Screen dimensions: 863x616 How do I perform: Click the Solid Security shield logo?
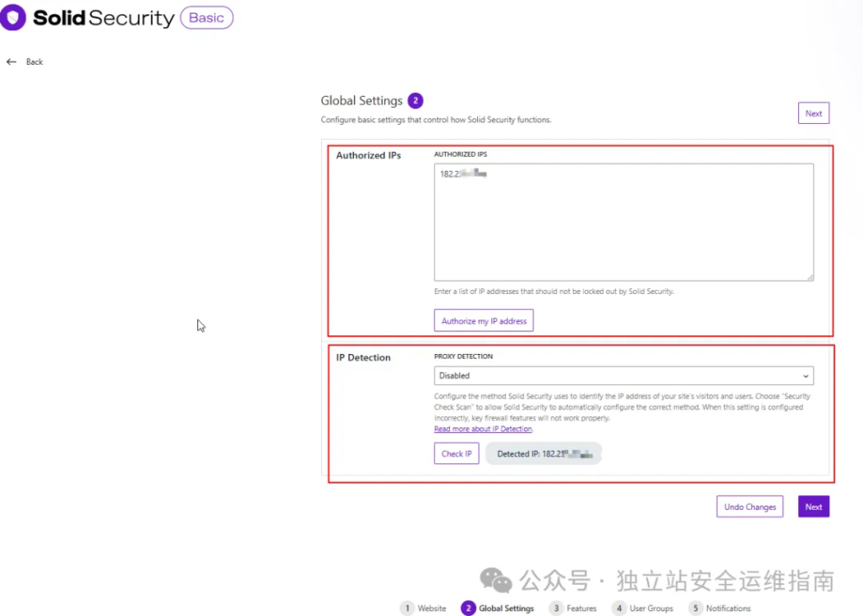point(13,18)
